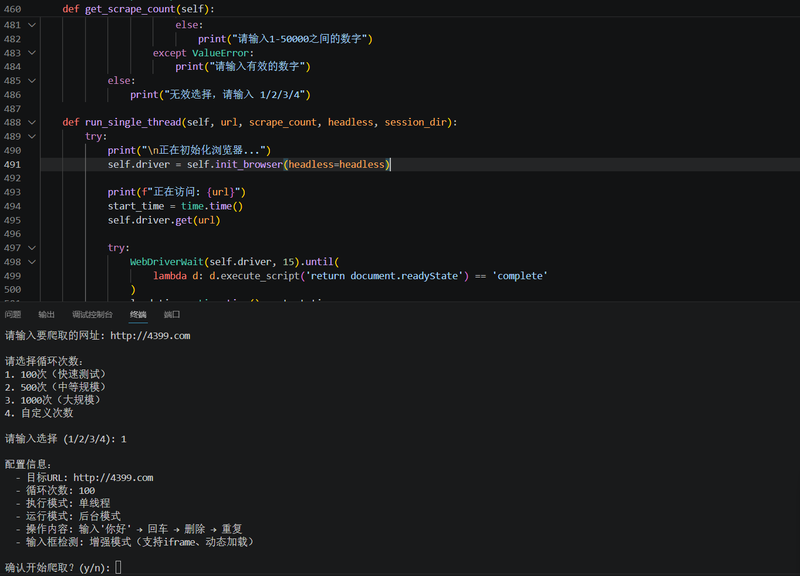Open the 4399.com link after 请输入要爬取的网址

pyautogui.click(x=150, y=336)
